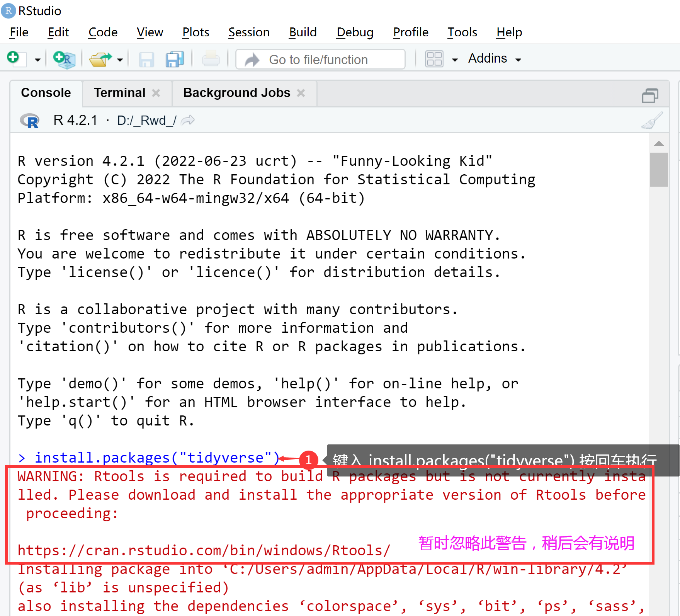Open the Debug menu

[x=355, y=32]
